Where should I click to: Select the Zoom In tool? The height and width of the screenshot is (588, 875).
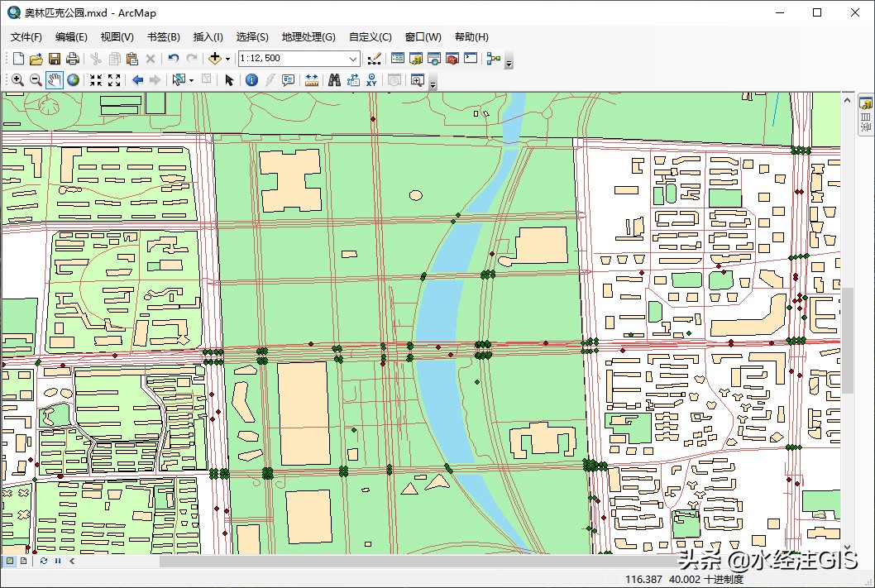[x=17, y=80]
